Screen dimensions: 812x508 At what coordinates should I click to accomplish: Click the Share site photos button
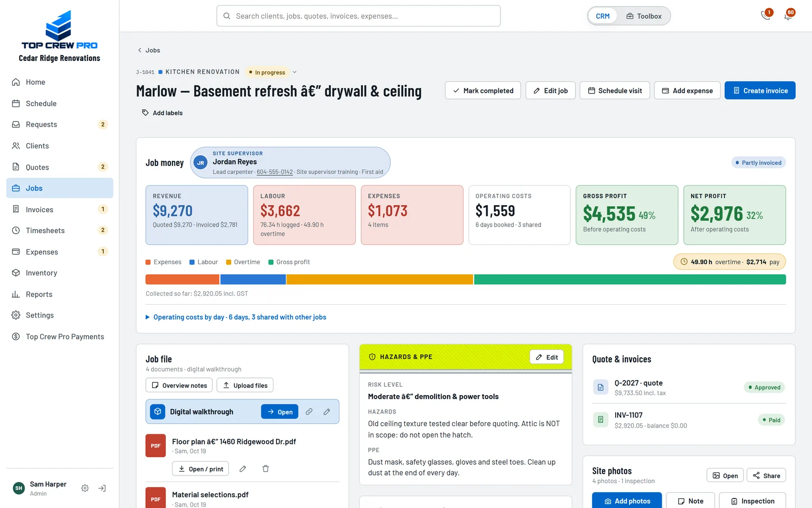(766, 475)
